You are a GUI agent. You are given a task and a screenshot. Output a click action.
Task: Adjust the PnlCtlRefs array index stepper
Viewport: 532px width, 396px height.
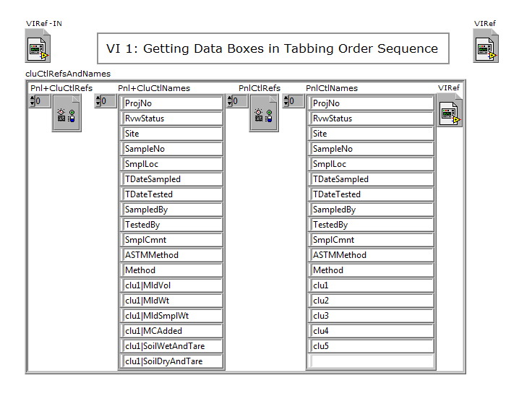(230, 101)
